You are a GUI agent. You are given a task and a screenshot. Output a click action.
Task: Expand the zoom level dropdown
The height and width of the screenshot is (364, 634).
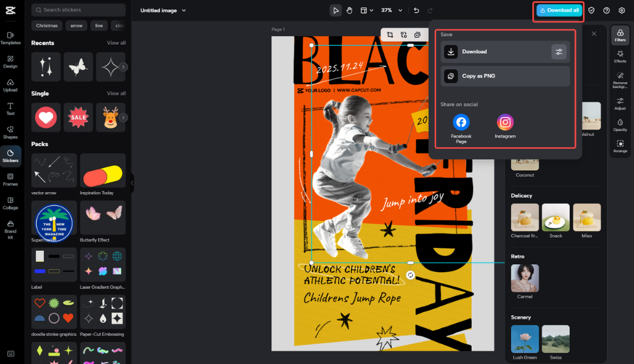(394, 10)
